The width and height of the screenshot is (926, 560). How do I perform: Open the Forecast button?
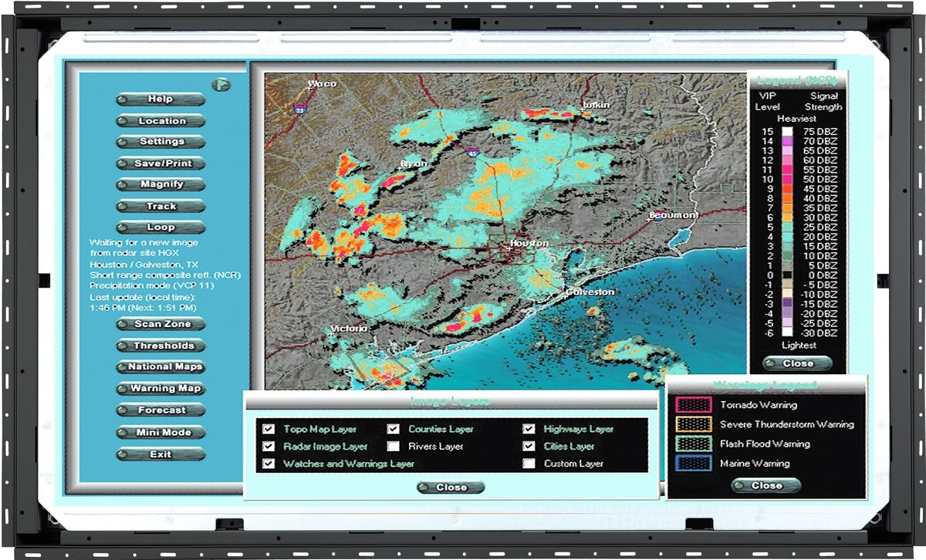pyautogui.click(x=161, y=410)
